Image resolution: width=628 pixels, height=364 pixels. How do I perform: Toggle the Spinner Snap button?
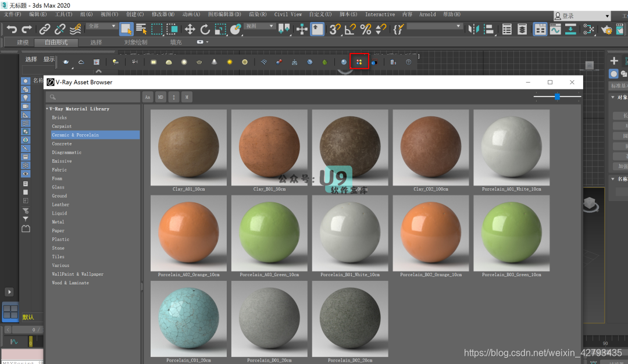(381, 29)
